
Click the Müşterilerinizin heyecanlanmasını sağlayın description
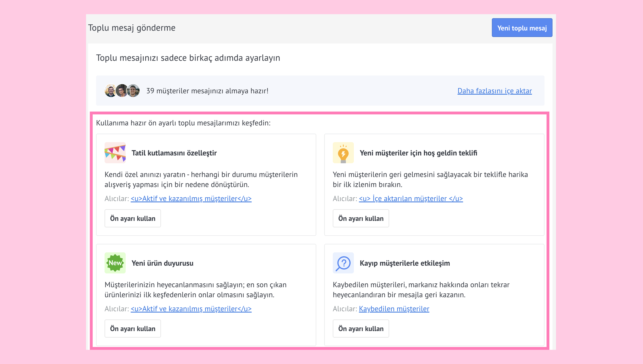196,290
